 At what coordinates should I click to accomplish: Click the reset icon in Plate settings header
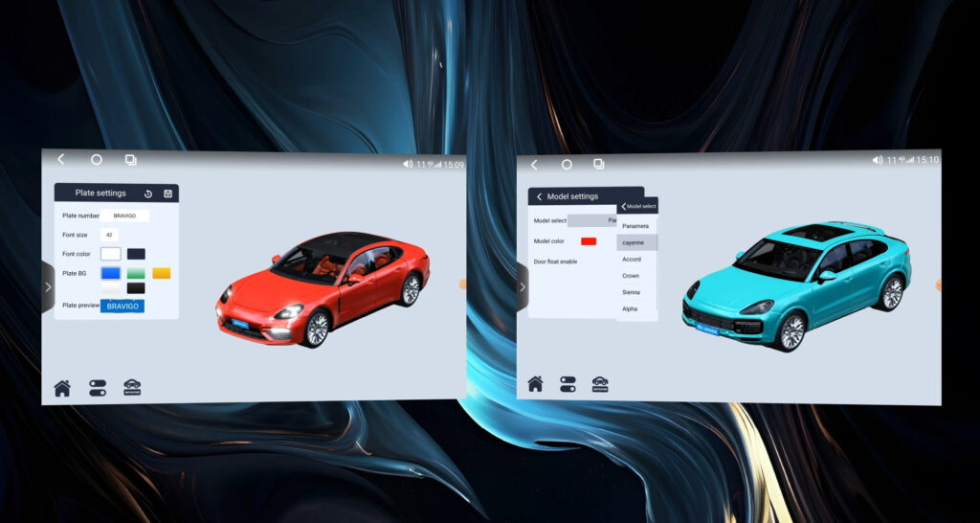[x=148, y=193]
